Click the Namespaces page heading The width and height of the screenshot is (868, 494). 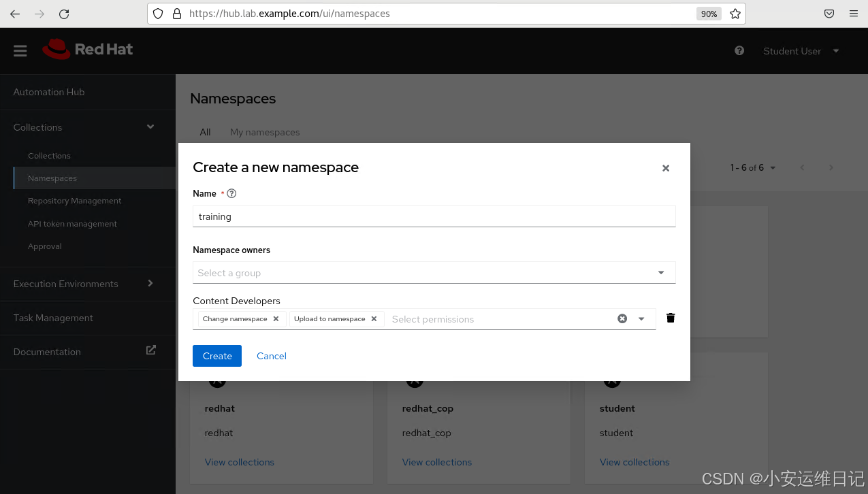[x=233, y=99]
